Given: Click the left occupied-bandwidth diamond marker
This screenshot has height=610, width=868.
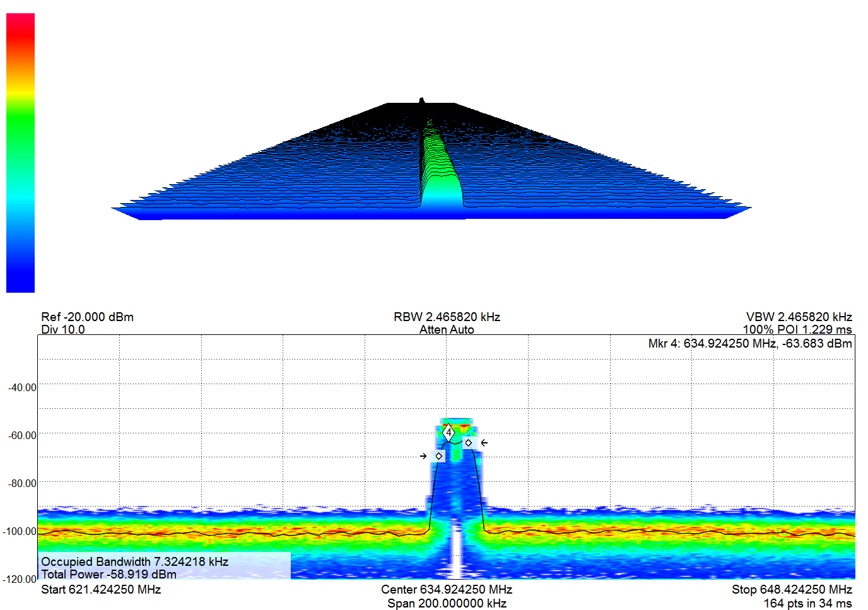Looking at the screenshot, I should coord(439,456).
